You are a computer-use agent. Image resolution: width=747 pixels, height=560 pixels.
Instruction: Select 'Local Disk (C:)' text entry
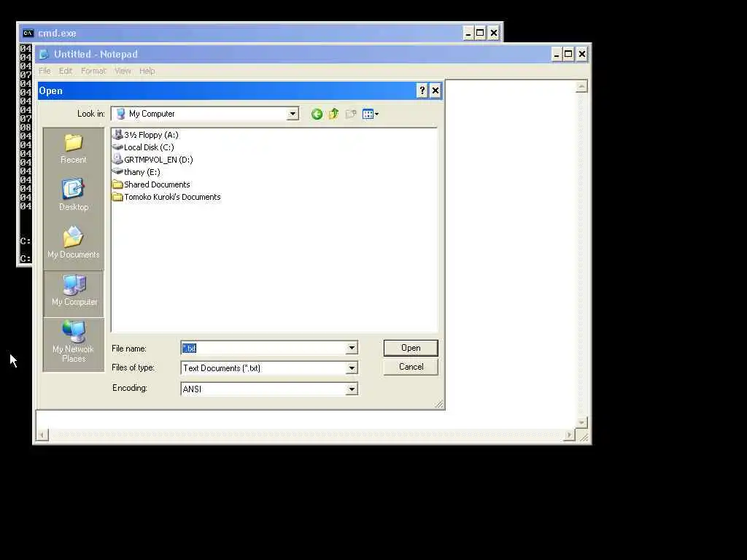149,147
